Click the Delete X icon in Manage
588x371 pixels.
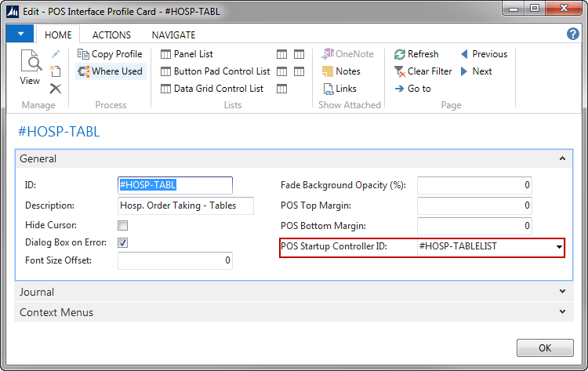coord(56,89)
